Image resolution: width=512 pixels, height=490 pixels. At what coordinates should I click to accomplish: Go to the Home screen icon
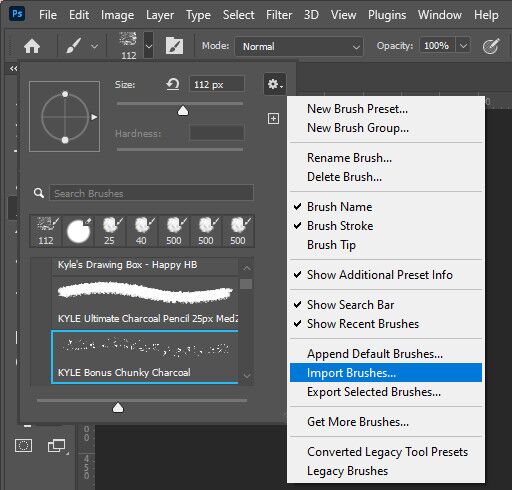tap(32, 46)
